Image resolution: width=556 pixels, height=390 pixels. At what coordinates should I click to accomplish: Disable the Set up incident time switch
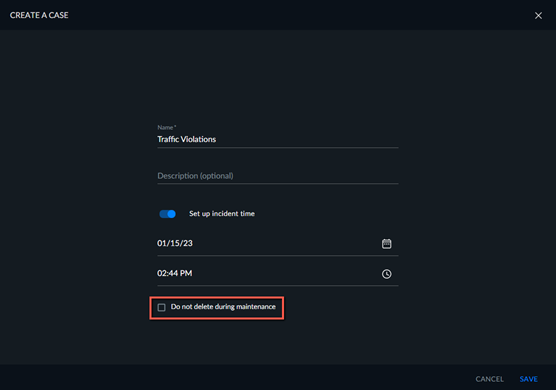click(x=167, y=214)
